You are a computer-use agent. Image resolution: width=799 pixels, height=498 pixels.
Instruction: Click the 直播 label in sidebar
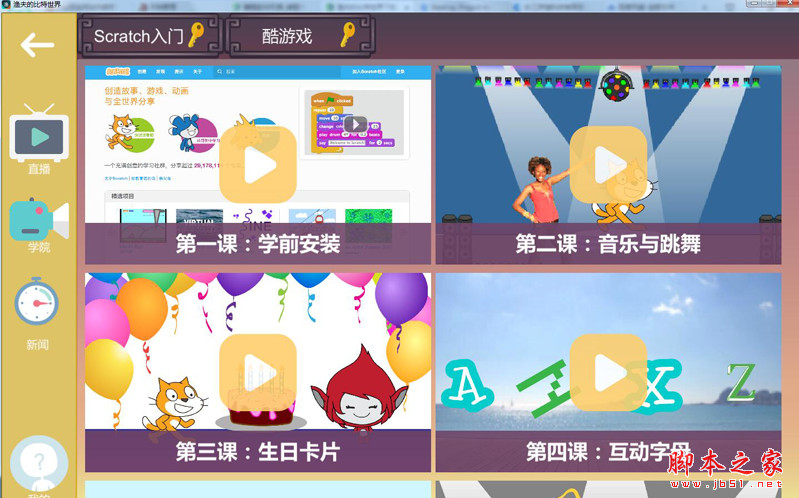click(39, 169)
